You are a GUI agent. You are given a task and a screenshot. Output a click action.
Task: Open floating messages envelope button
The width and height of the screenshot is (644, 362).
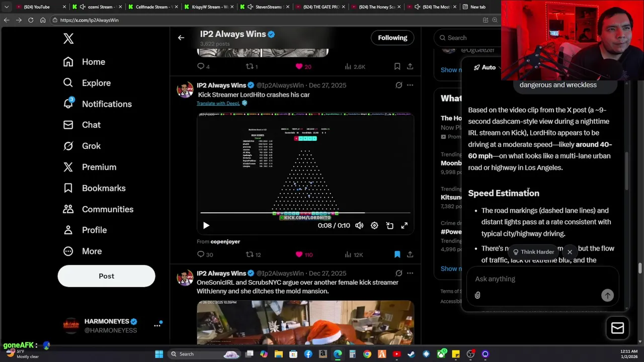point(617,328)
